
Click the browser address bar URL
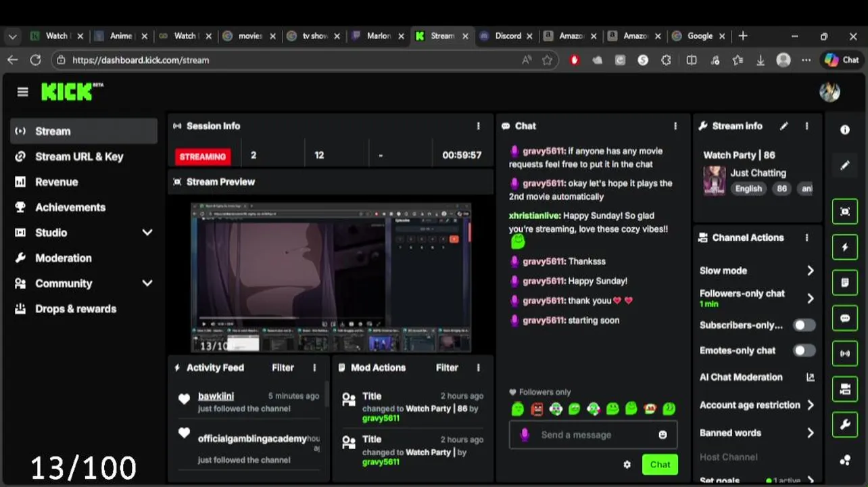pos(141,60)
